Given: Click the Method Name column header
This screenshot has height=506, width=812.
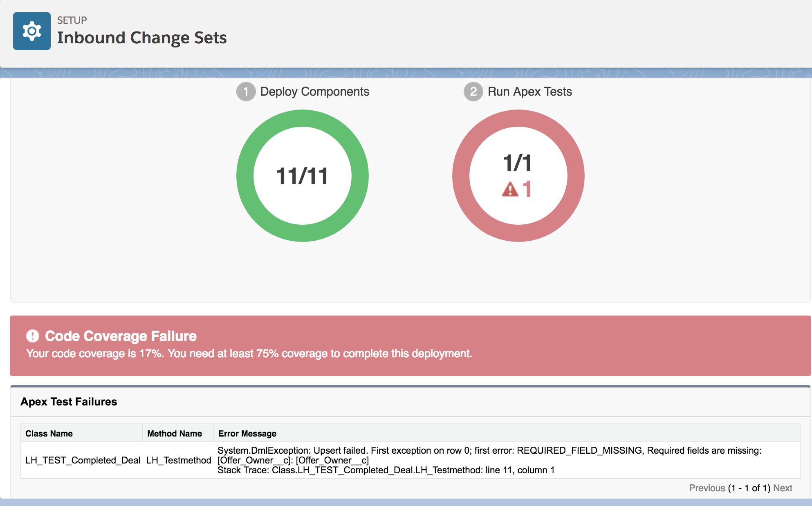Looking at the screenshot, I should point(175,434).
